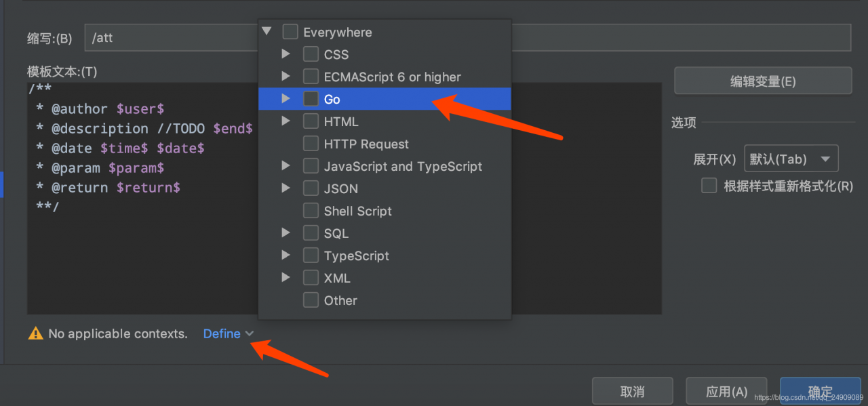Screen dimensions: 868x406
Task: Check the Shell Script checkbox
Action: [311, 211]
